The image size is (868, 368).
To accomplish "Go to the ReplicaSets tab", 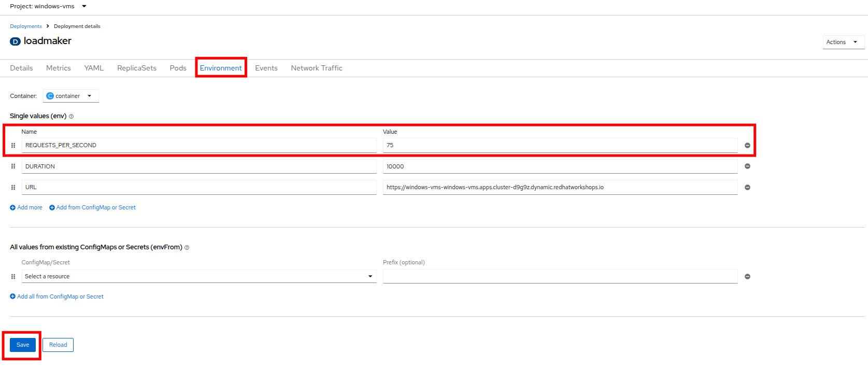I will tap(137, 68).
